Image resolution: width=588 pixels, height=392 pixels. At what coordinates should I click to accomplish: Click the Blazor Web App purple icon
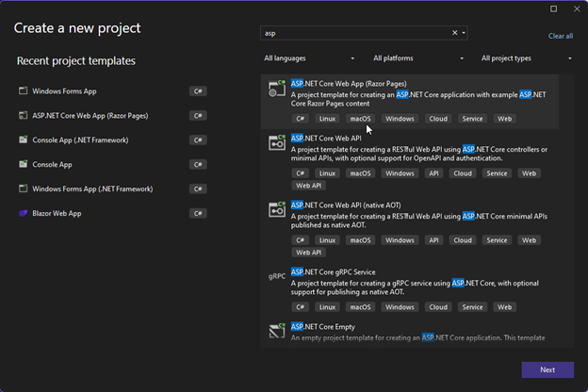coord(24,213)
